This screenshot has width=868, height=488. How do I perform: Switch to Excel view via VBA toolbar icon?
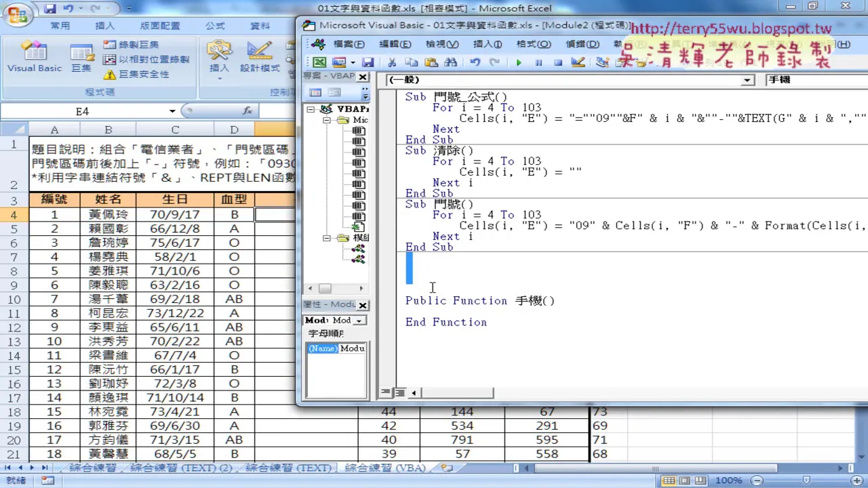[x=319, y=62]
